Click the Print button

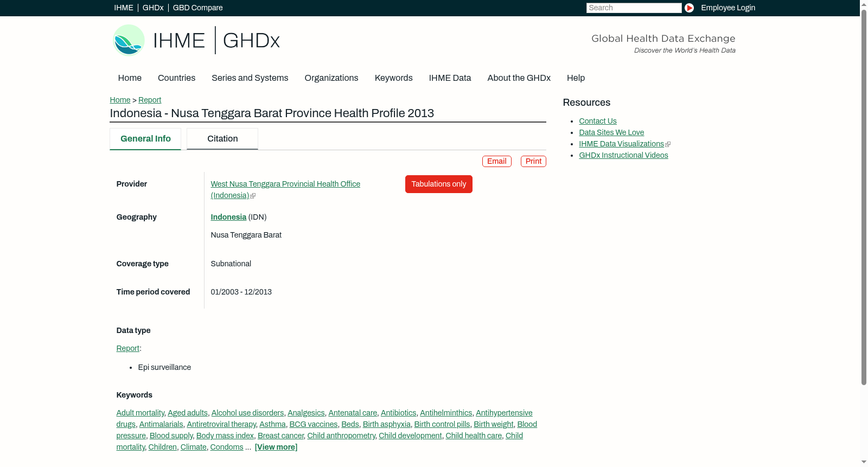click(533, 162)
